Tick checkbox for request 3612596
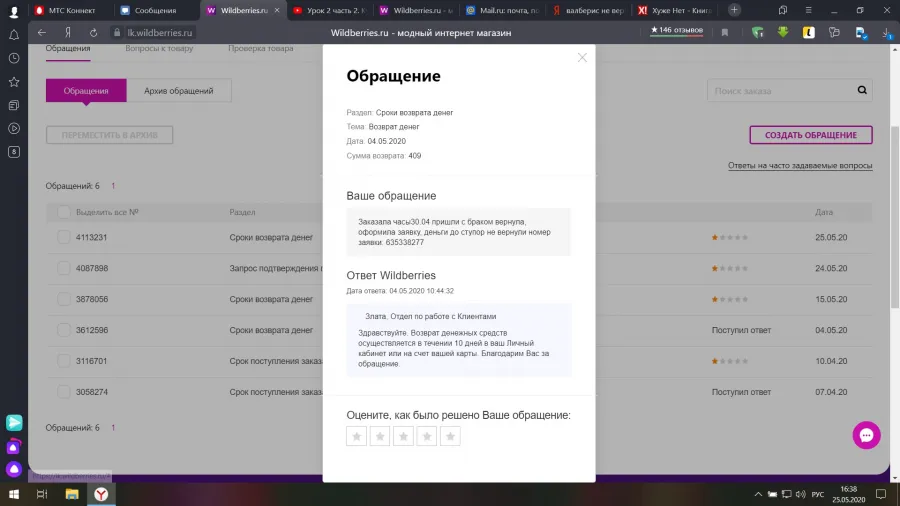This screenshot has width=900, height=506. point(64,330)
